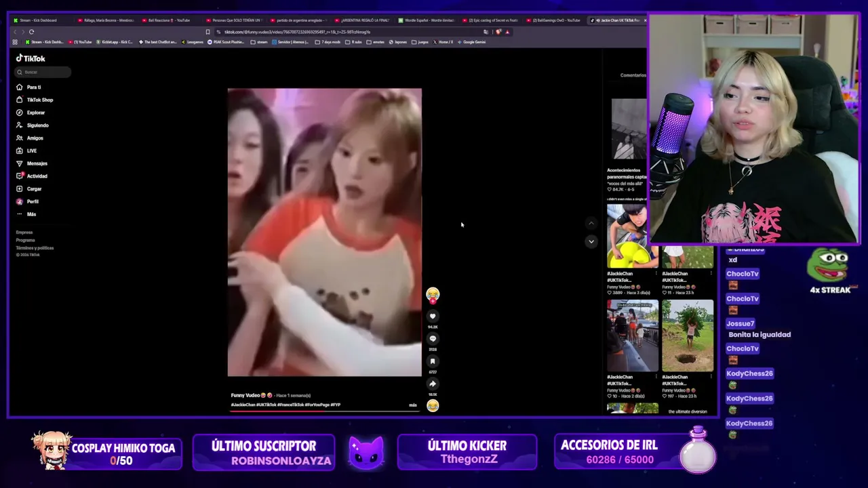868x488 pixels.
Task: Click the Brave shields lion icon
Action: (498, 32)
